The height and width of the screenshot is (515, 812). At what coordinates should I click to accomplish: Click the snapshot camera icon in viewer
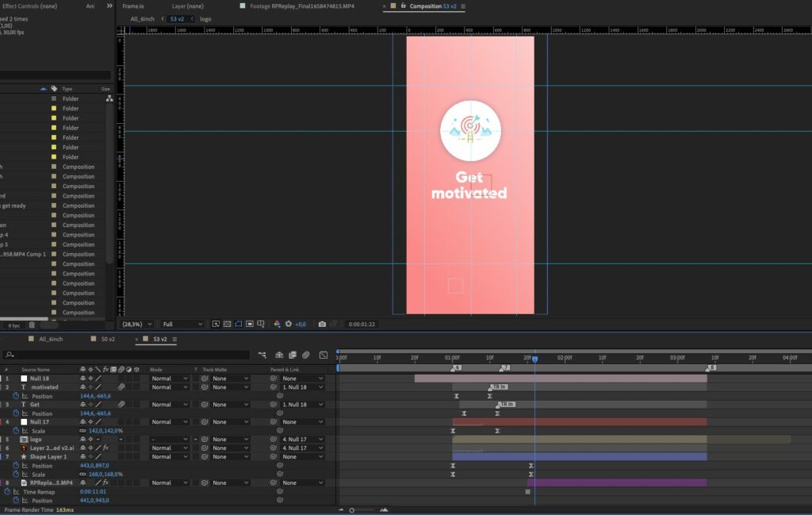pyautogui.click(x=322, y=324)
